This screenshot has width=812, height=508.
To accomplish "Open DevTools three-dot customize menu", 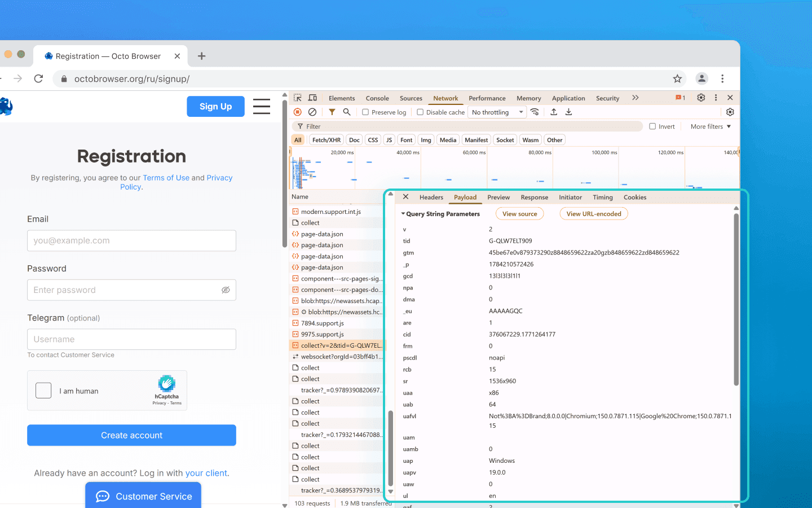I will pos(716,98).
